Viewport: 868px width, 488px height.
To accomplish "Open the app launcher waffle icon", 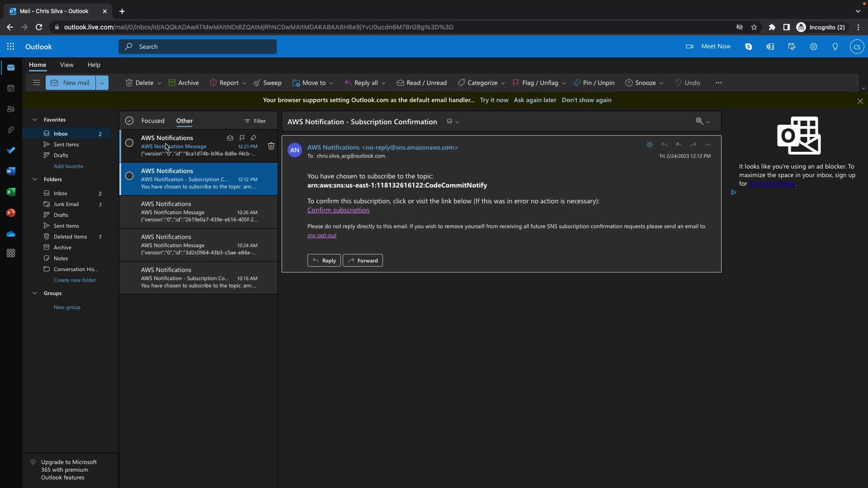I will pos(11,47).
